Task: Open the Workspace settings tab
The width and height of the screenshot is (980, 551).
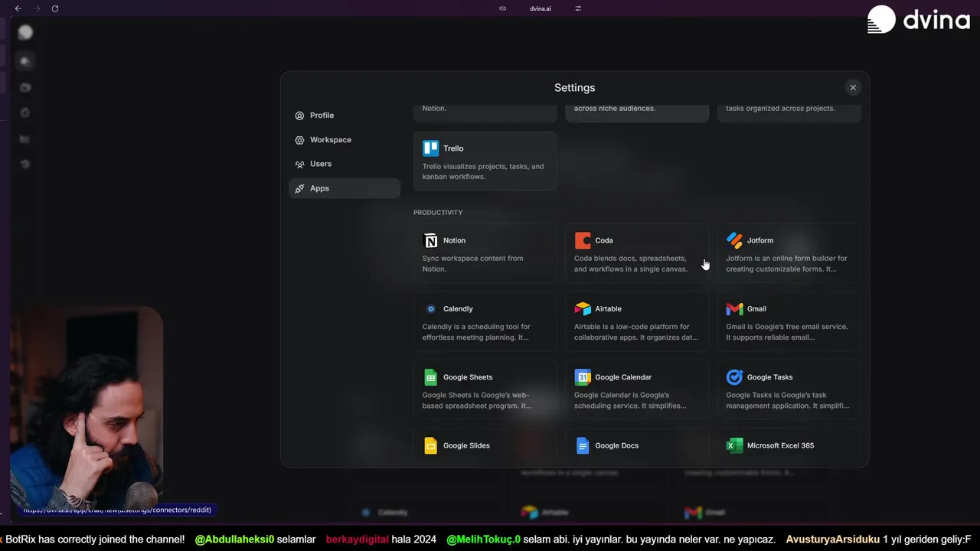Action: 345,140
